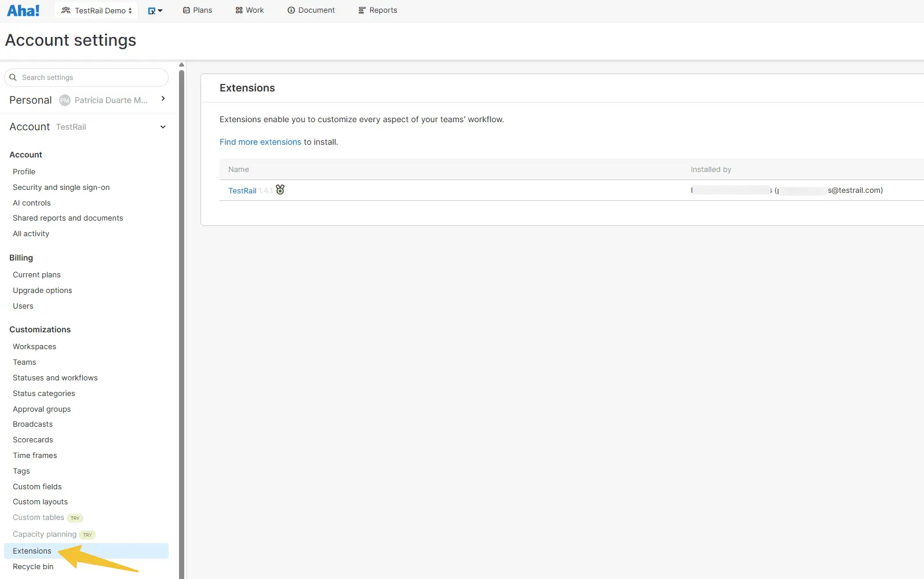Open Current plans
The image size is (924, 579).
[x=36, y=275]
